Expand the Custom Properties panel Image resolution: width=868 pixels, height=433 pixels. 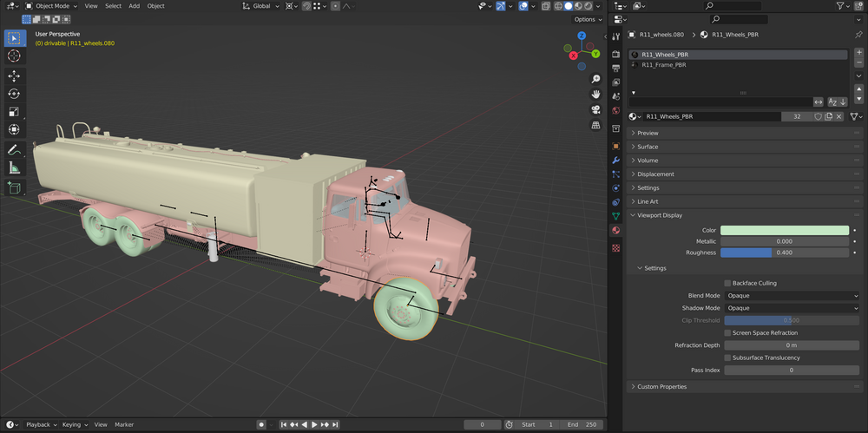(661, 386)
